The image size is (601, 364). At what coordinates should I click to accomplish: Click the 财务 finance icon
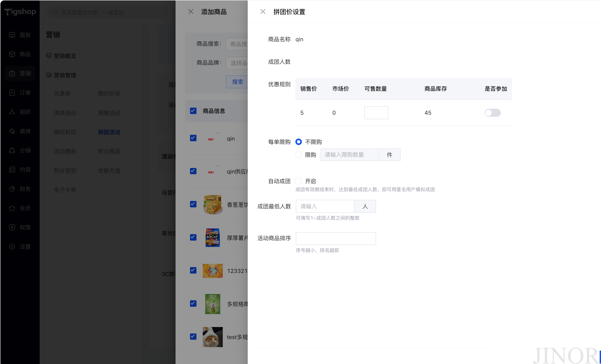tap(12, 189)
